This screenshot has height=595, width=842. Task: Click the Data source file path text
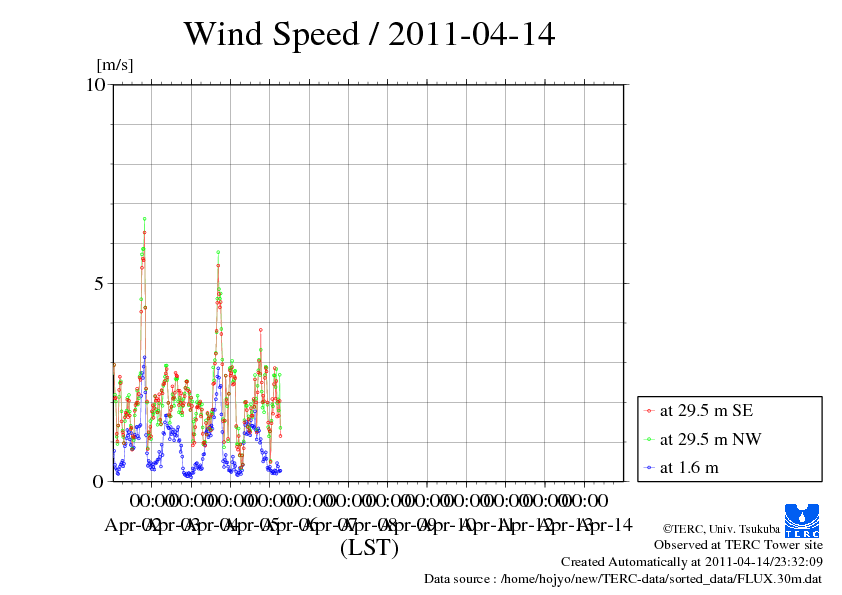[x=623, y=579]
